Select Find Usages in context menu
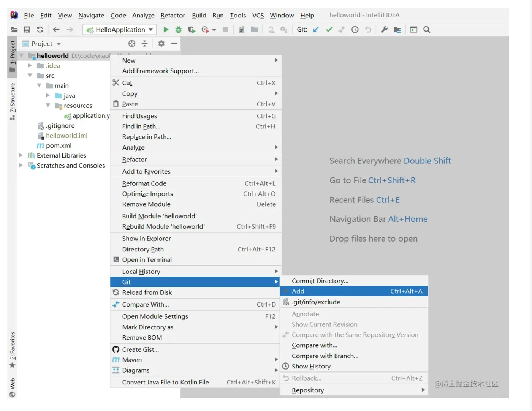 pos(196,116)
